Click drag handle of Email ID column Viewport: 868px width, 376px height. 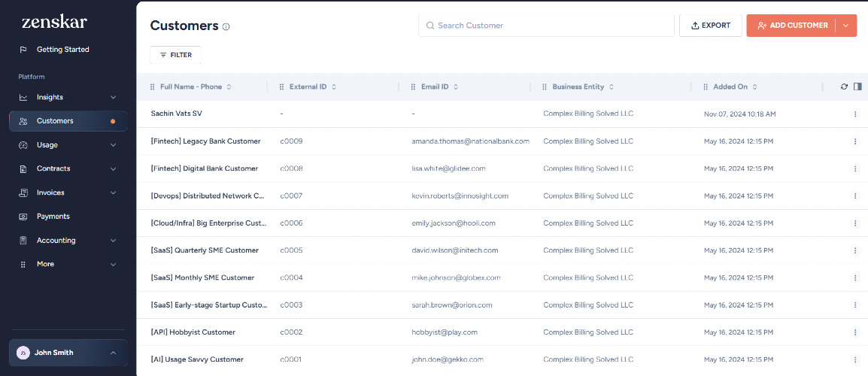click(414, 87)
